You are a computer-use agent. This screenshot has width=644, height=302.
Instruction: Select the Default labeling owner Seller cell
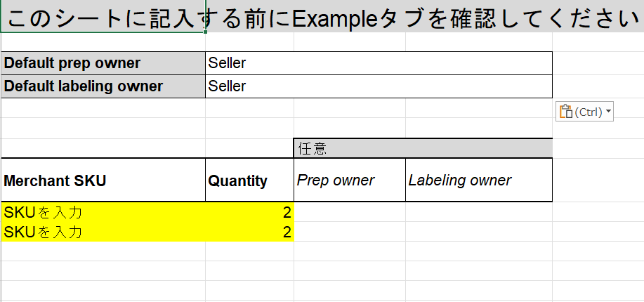(x=379, y=86)
